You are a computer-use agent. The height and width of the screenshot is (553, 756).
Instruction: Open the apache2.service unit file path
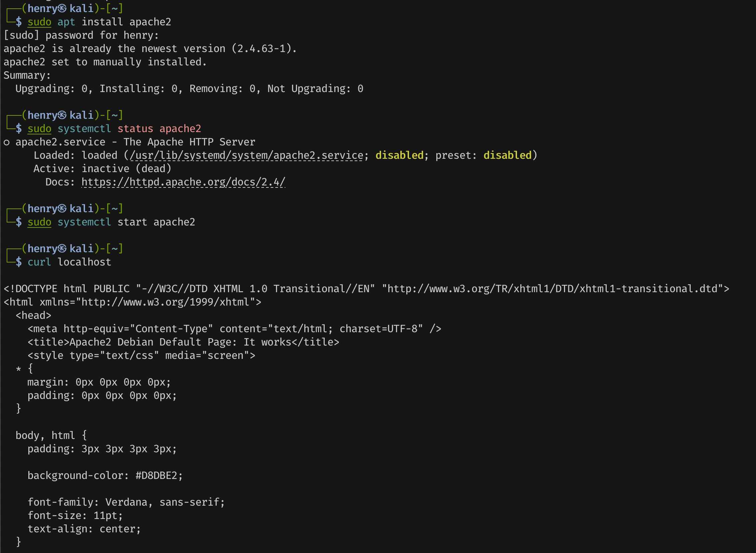point(246,155)
